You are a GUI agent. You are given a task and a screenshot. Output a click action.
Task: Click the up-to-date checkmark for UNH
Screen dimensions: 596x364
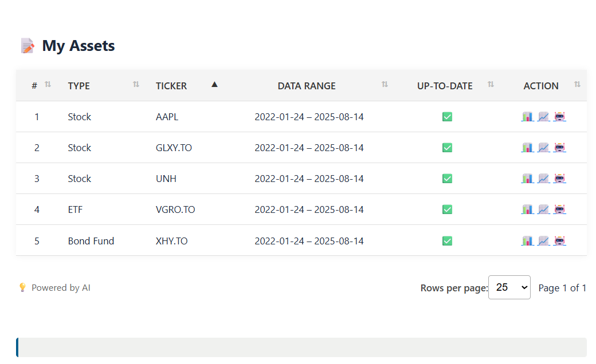pyautogui.click(x=448, y=179)
